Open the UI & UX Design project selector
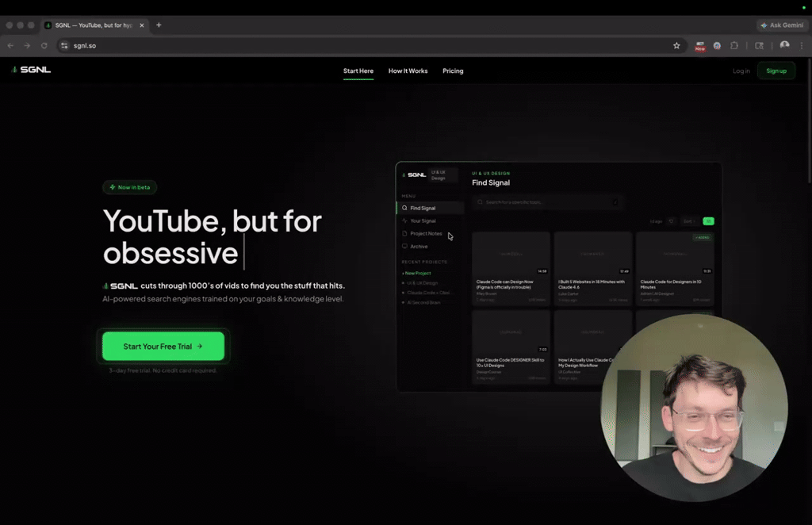 (x=444, y=175)
